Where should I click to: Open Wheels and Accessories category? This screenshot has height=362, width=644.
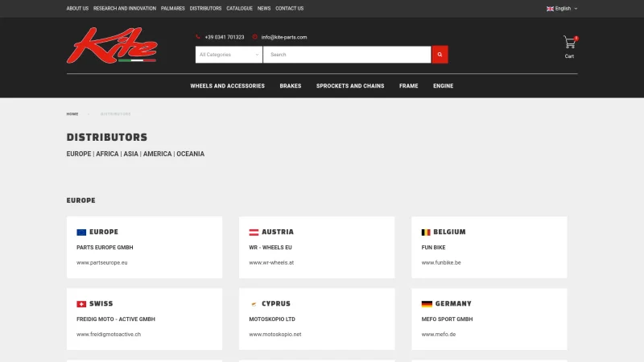pos(227,86)
